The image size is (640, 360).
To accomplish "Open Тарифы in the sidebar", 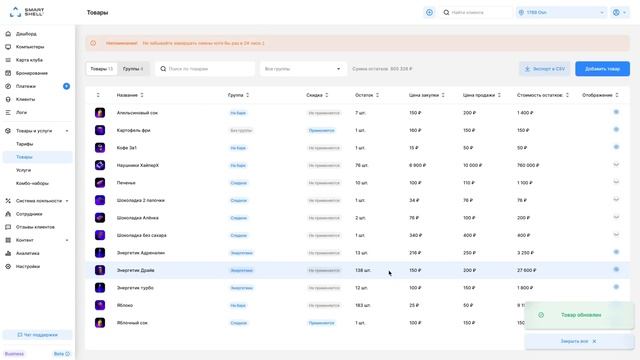I will [24, 144].
